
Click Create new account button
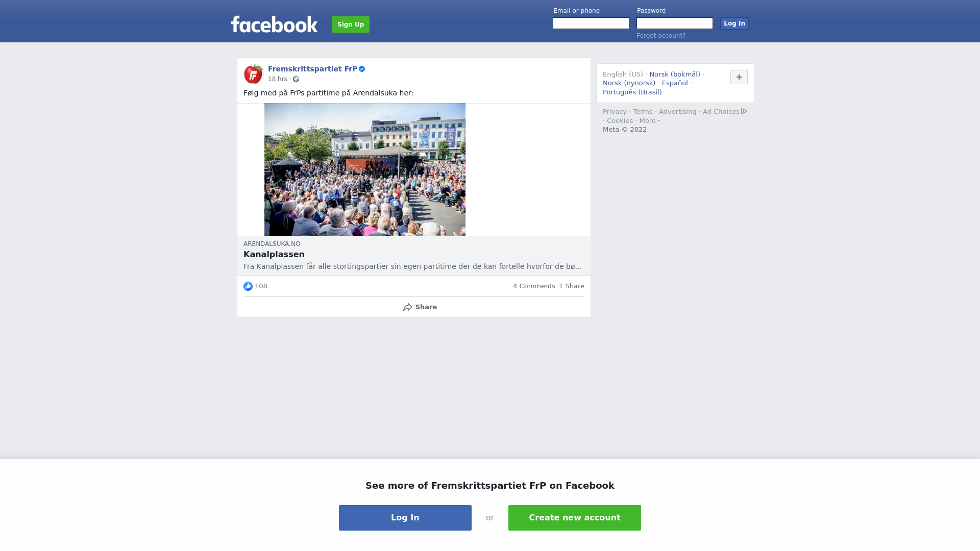pyautogui.click(x=575, y=518)
